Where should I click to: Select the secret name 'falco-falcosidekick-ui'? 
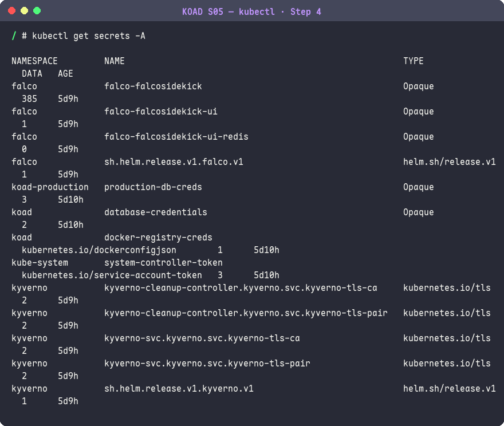[161, 112]
